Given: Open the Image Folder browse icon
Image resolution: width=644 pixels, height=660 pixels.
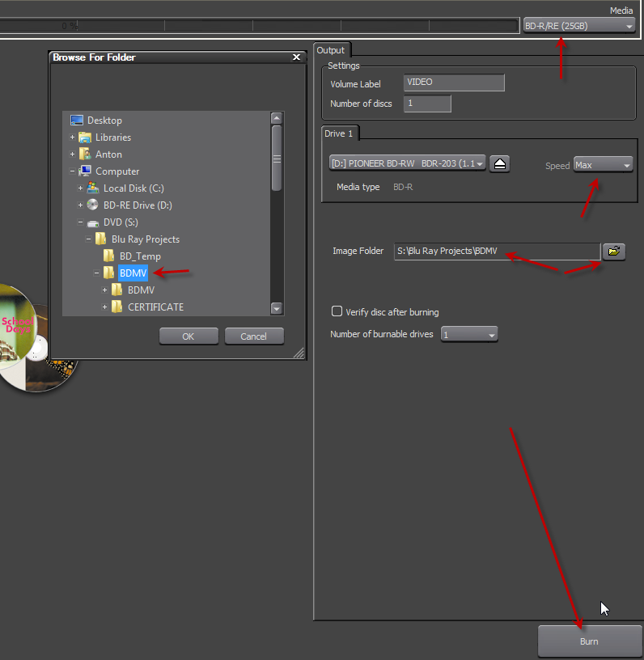Looking at the screenshot, I should tap(614, 252).
